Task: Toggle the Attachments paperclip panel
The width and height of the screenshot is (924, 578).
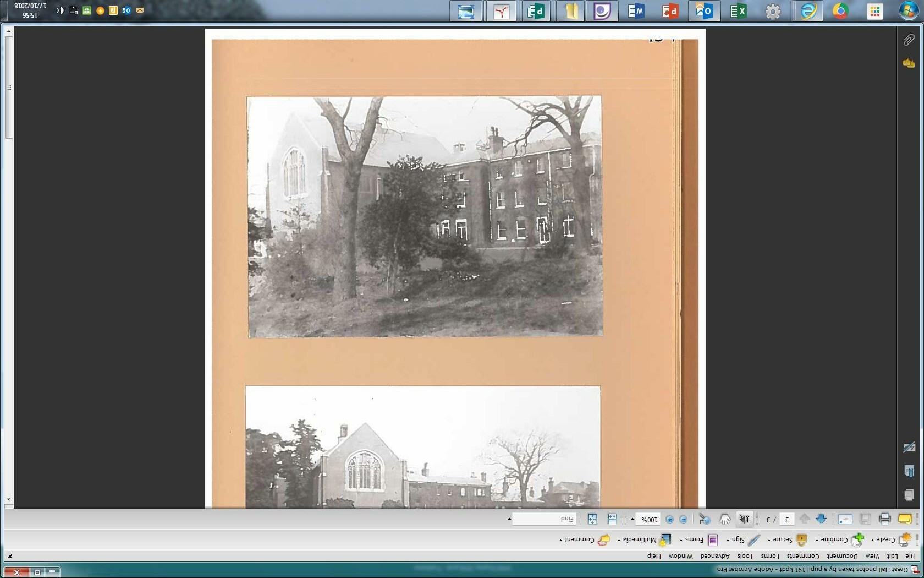Action: (x=909, y=40)
